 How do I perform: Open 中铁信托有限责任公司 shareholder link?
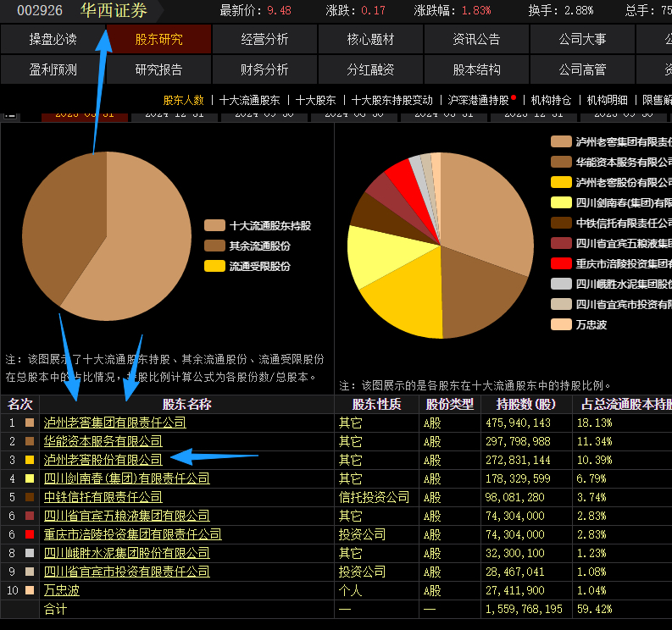pos(103,497)
